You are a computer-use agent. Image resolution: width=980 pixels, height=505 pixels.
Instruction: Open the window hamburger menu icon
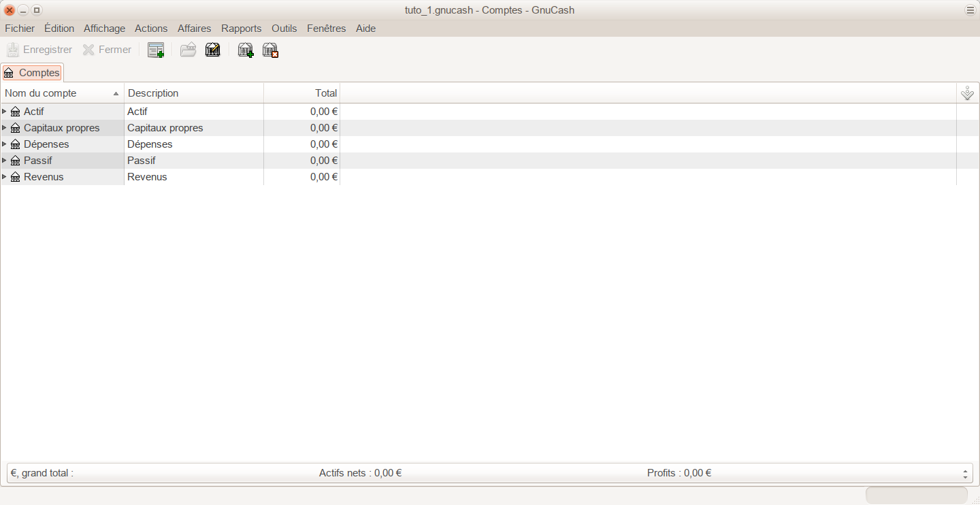[x=970, y=10]
